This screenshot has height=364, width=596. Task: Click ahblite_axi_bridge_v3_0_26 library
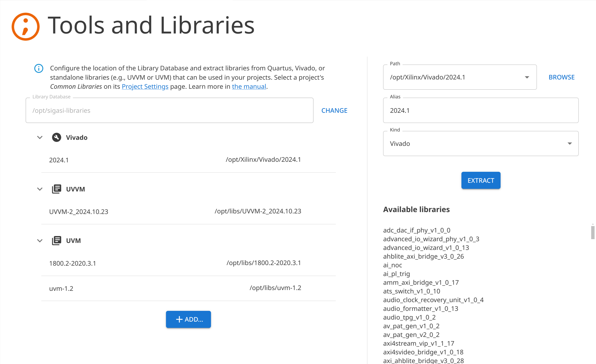tap(423, 256)
